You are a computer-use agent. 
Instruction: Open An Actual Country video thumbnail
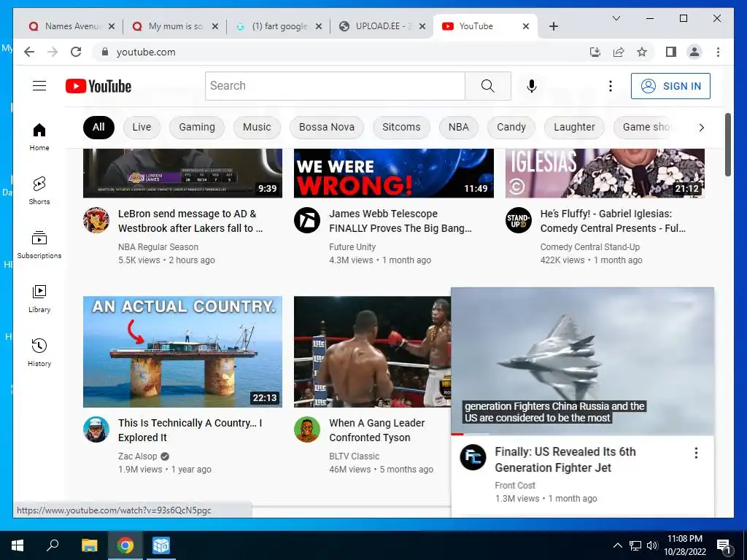182,351
